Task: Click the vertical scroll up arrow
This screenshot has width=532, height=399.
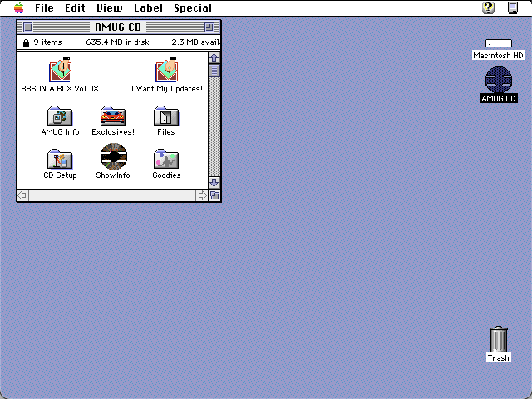Action: click(214, 57)
